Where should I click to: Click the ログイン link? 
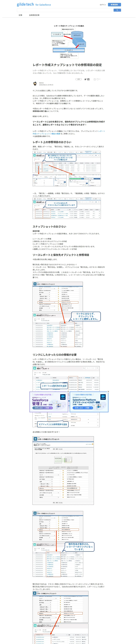103,5
